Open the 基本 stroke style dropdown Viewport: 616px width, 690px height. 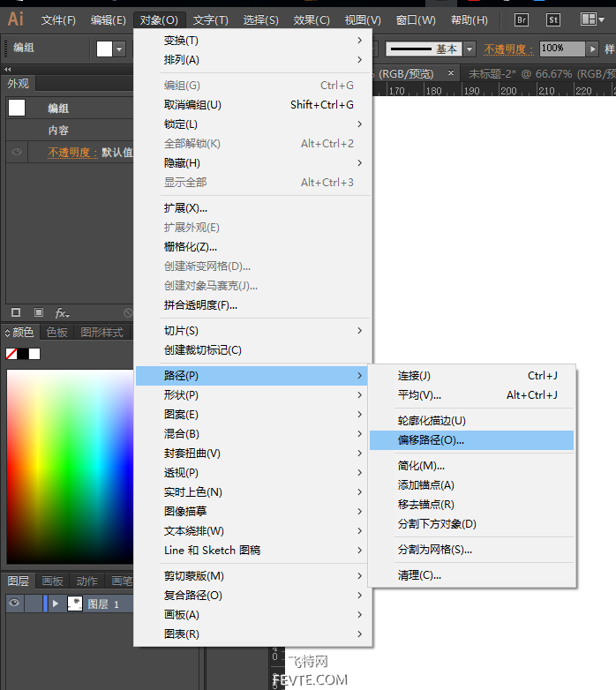tap(470, 49)
